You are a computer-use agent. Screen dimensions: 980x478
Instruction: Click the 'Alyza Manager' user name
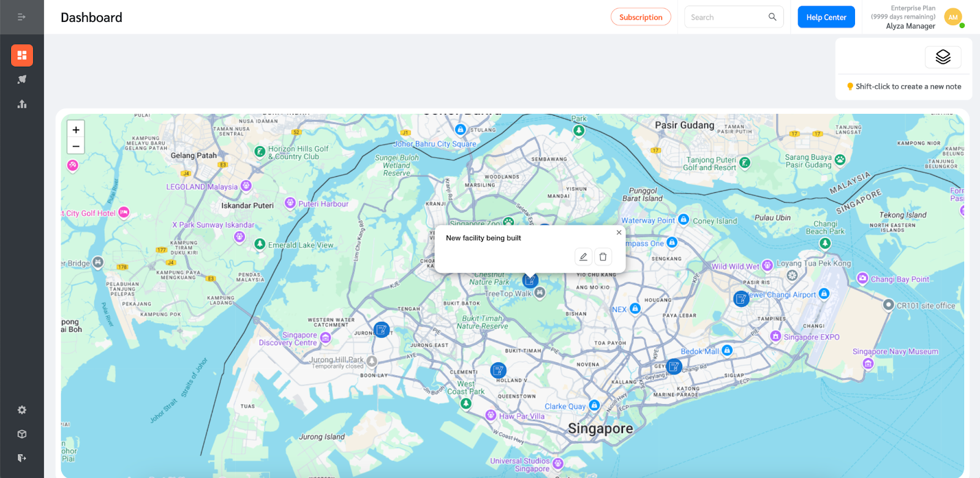click(910, 26)
